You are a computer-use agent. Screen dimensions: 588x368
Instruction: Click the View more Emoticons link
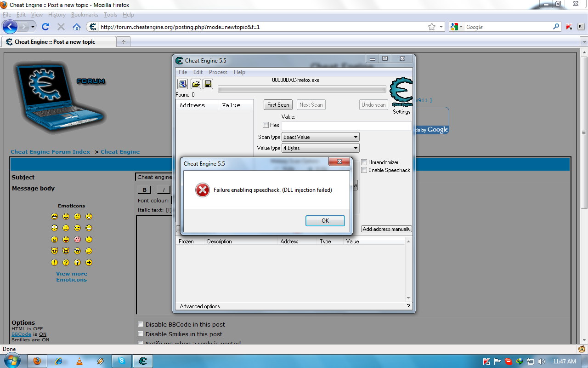(72, 276)
